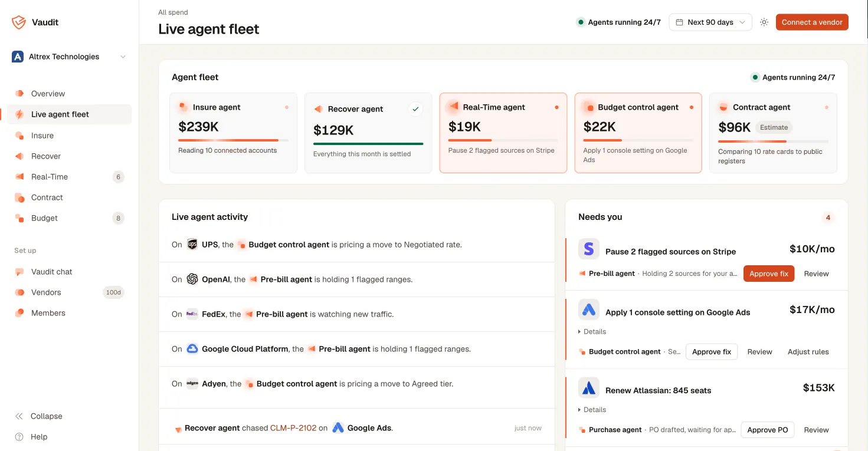The image size is (868, 451).
Task: Click Review on the Stripe item
Action: 816,274
